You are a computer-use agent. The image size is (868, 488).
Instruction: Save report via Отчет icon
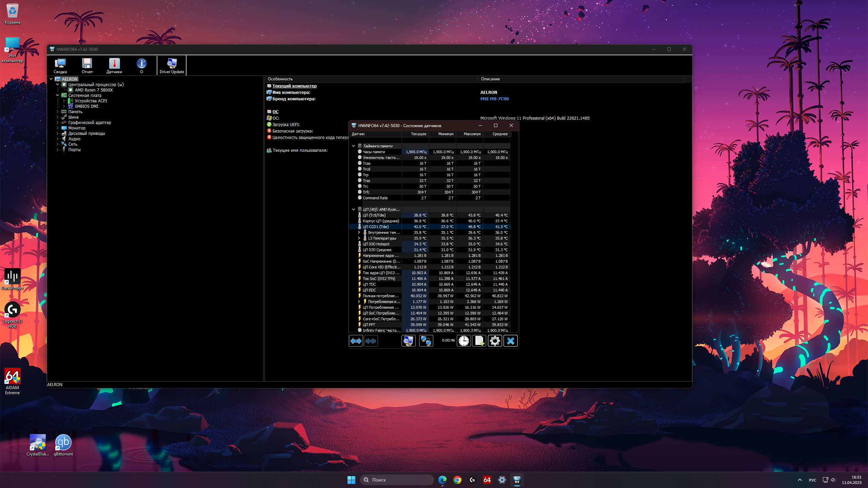(87, 65)
